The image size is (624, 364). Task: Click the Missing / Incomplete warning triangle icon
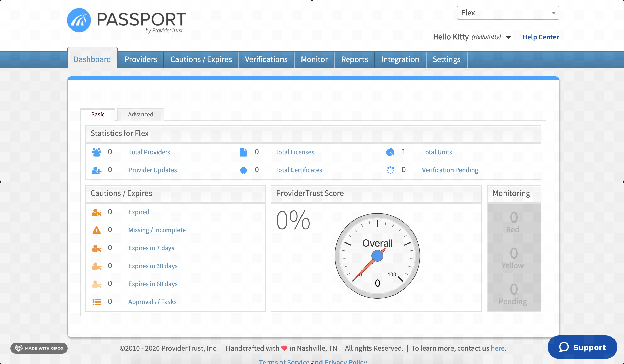pyautogui.click(x=97, y=230)
